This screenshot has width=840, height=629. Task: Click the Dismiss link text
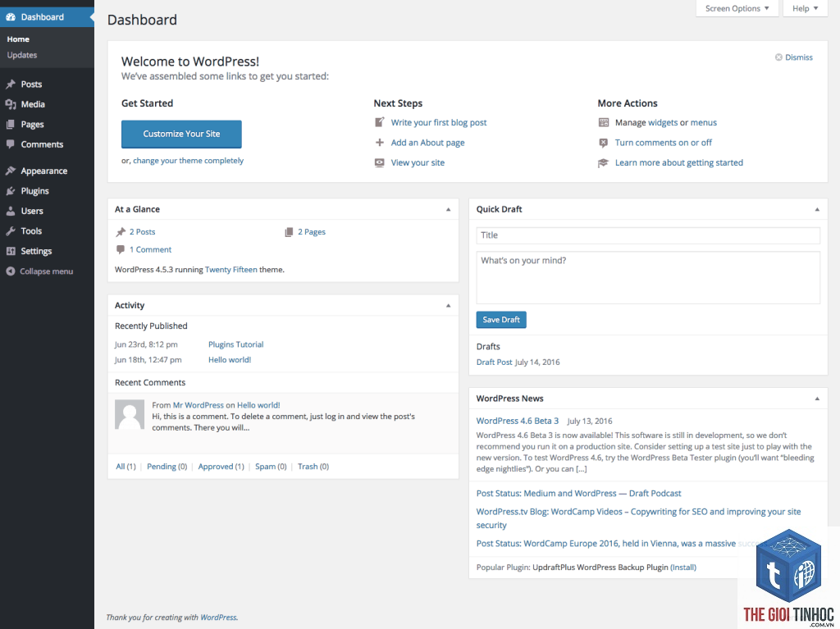pos(799,57)
